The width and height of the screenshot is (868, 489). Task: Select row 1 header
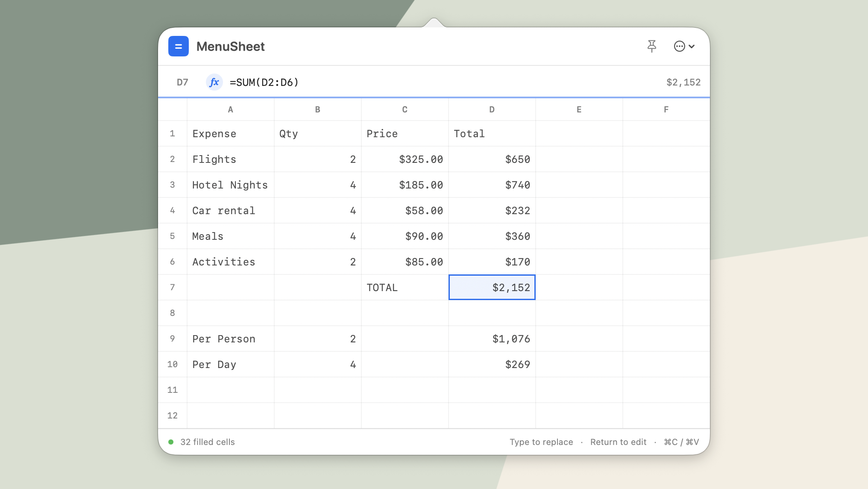click(x=173, y=133)
